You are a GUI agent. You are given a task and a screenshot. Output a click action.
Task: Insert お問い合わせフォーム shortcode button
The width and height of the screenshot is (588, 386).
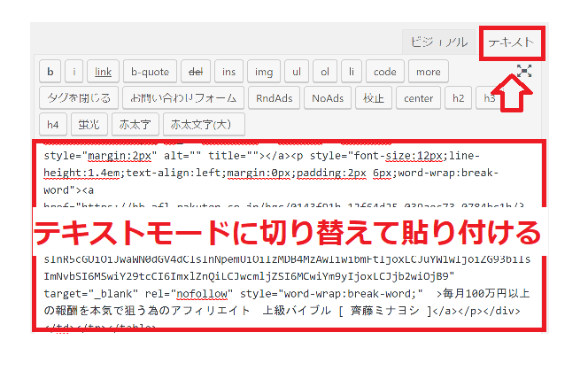pos(183,97)
